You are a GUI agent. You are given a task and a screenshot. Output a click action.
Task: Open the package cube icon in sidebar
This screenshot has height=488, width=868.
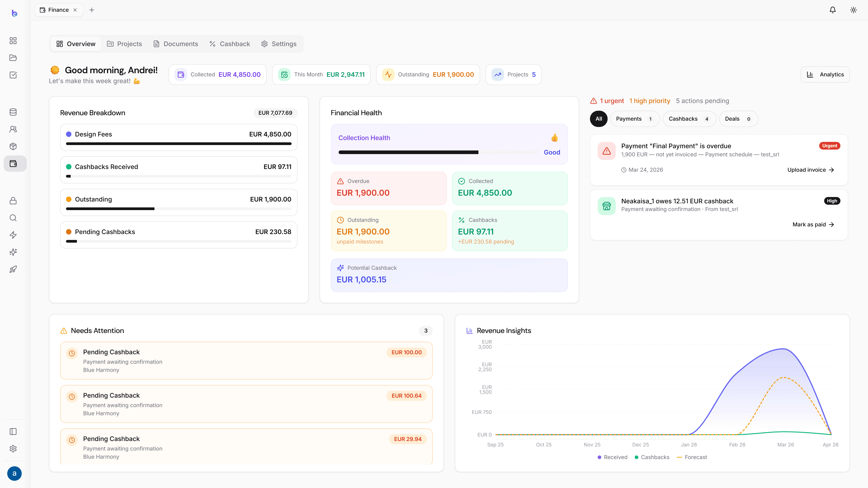point(13,146)
